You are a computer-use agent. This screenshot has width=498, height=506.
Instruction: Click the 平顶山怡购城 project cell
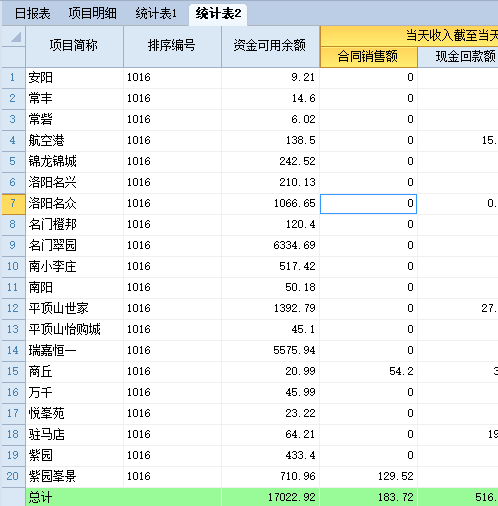(74, 330)
